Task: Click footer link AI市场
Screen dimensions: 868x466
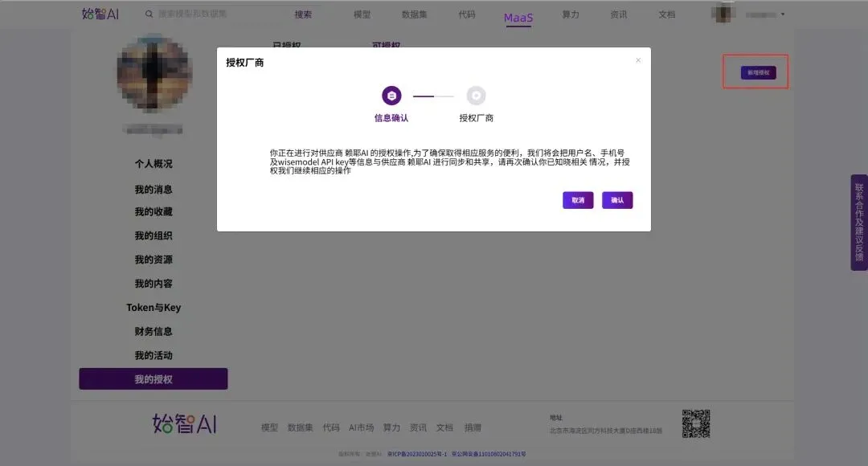Action: coord(361,427)
